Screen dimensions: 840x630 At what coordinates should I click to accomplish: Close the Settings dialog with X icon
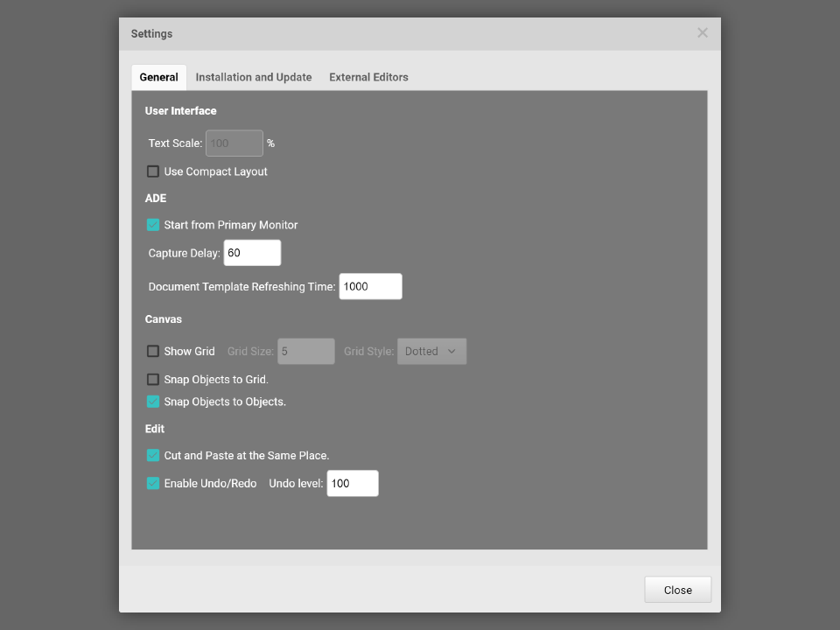coord(702,33)
